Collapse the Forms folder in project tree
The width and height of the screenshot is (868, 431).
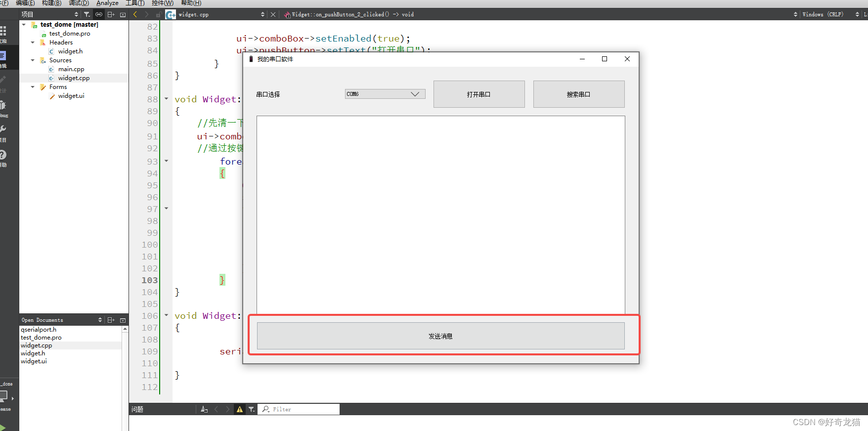point(33,87)
